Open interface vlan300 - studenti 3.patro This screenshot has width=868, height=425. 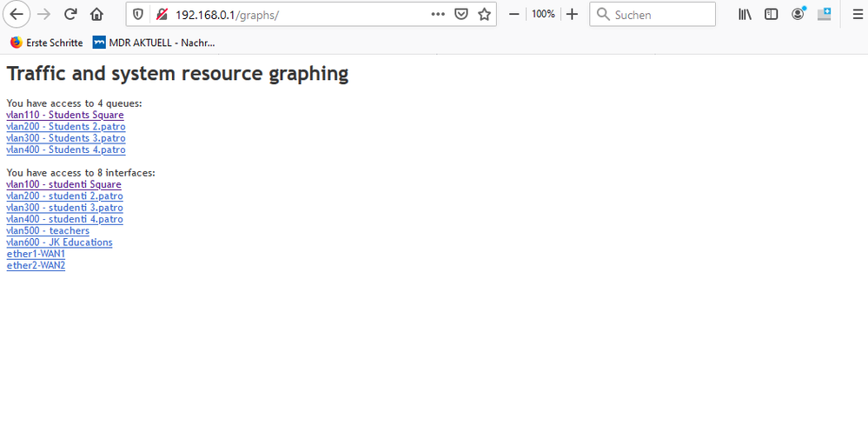tap(65, 208)
